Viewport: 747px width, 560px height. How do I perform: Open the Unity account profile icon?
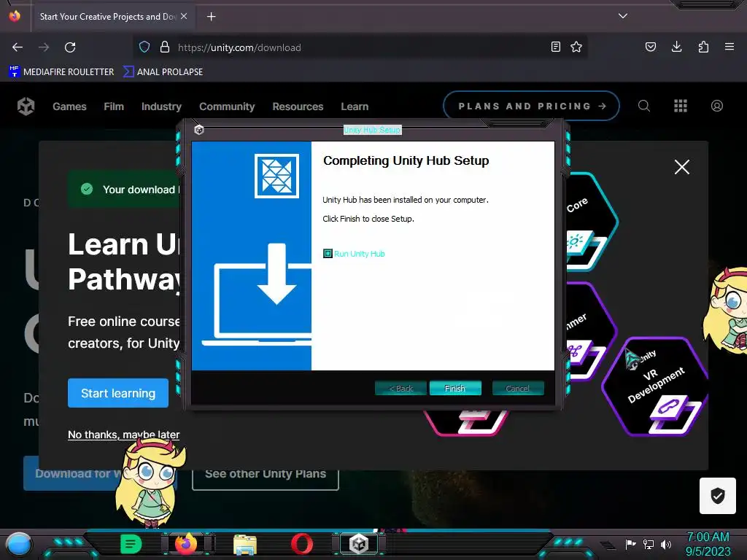[x=717, y=106]
